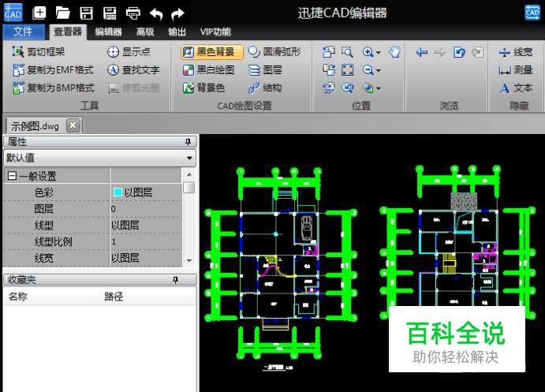The width and height of the screenshot is (545, 392).
Task: Toggle 线宽 line width display
Action: click(515, 52)
